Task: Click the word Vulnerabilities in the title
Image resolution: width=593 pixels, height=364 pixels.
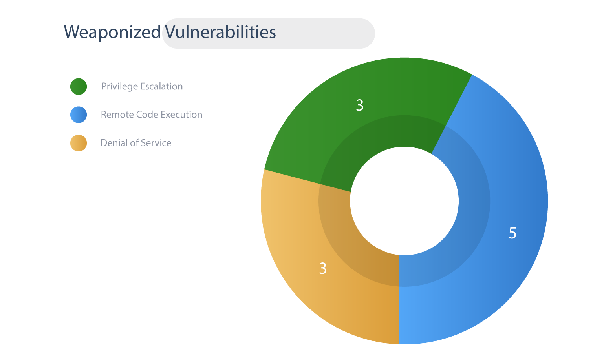Action: coord(220,32)
